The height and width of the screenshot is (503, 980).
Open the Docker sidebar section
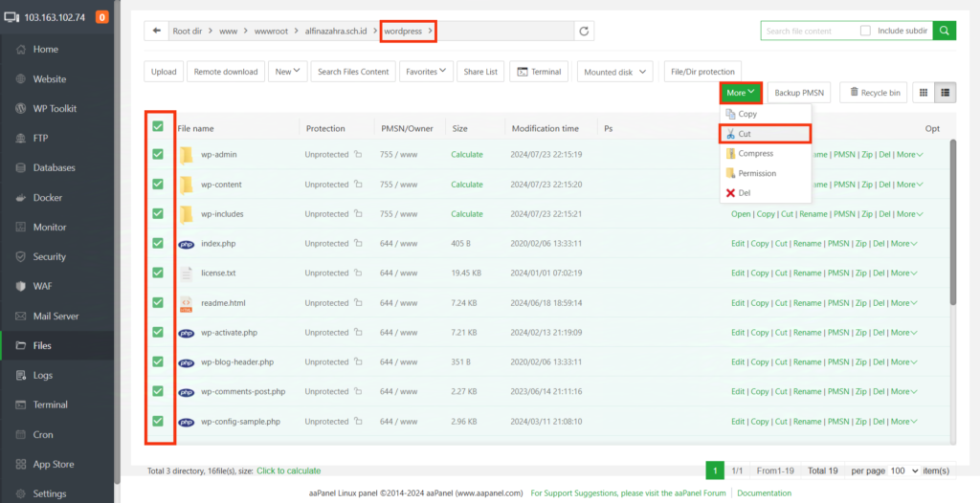pos(47,198)
